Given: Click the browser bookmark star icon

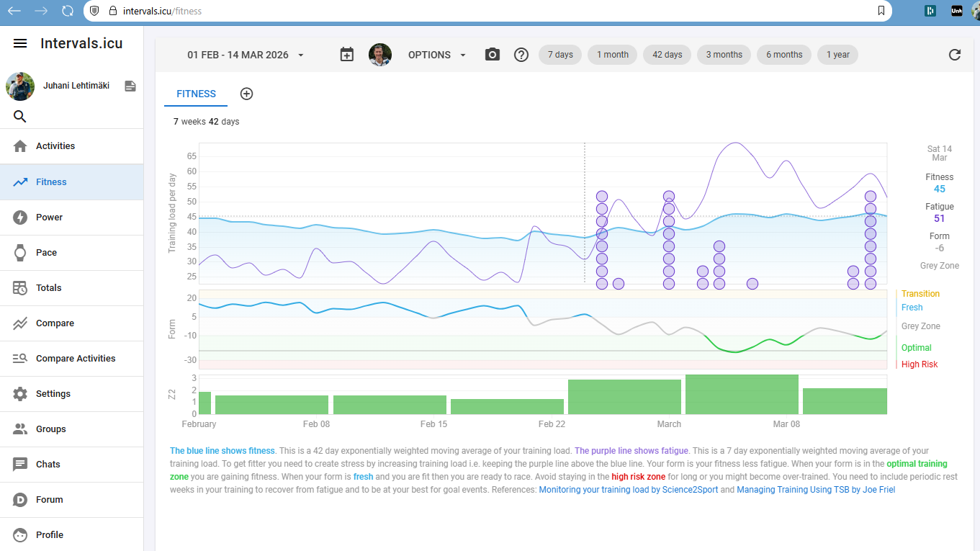Looking at the screenshot, I should 881,11.
